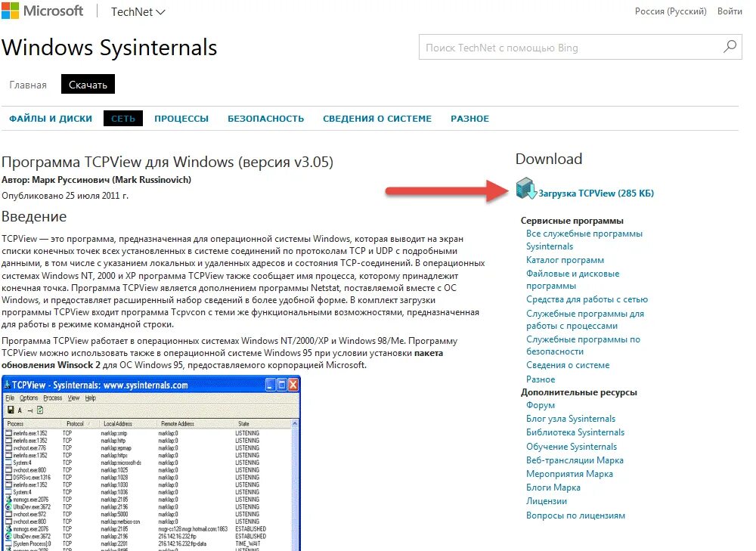Select the Скачать tab
The height and width of the screenshot is (551, 756).
[88, 85]
